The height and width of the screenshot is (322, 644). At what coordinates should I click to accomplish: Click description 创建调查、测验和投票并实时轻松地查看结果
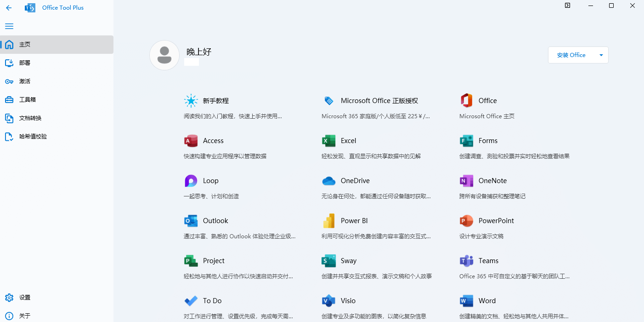514,156
